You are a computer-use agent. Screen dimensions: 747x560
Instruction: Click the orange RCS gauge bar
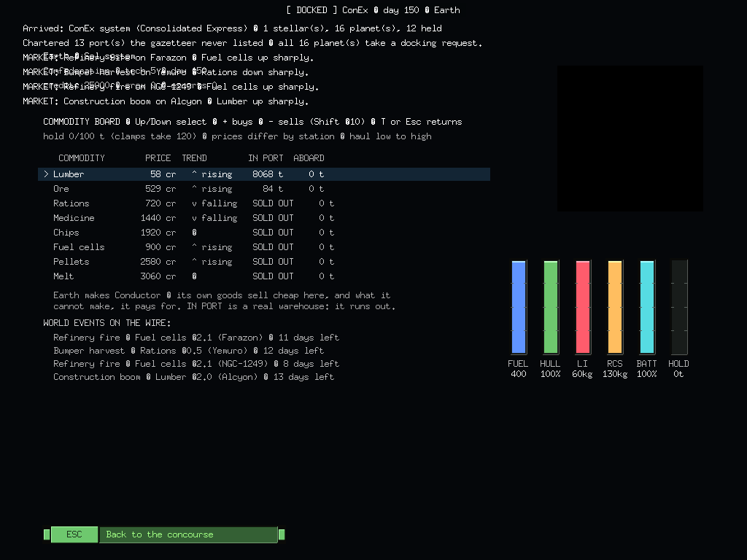click(615, 307)
